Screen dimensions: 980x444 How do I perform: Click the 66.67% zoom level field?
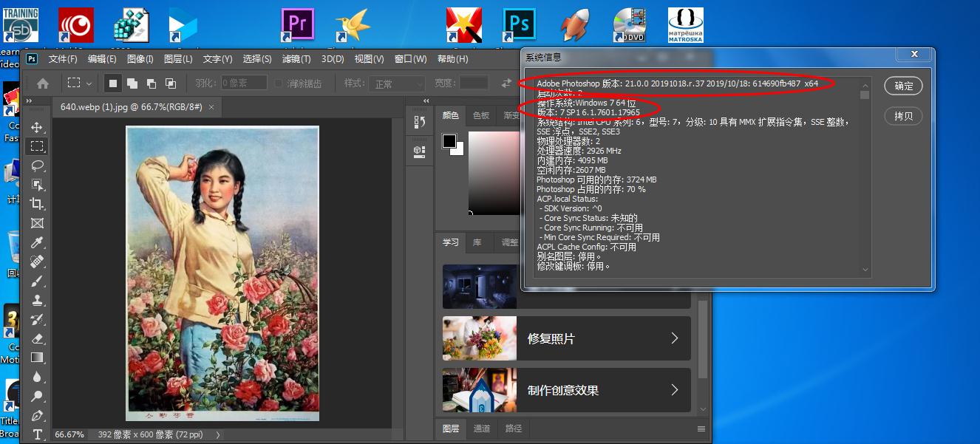[x=69, y=434]
